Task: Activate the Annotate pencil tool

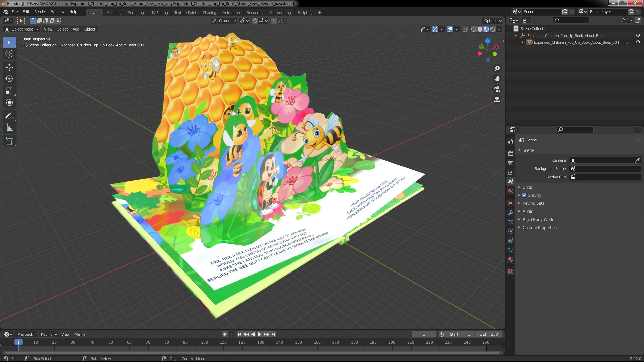Action: click(x=9, y=116)
